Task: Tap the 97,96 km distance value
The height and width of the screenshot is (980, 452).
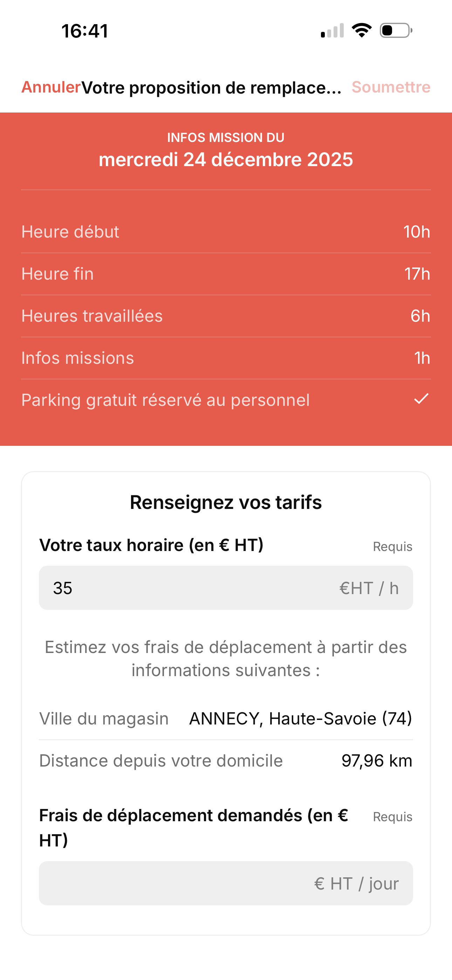Action: 377,761
